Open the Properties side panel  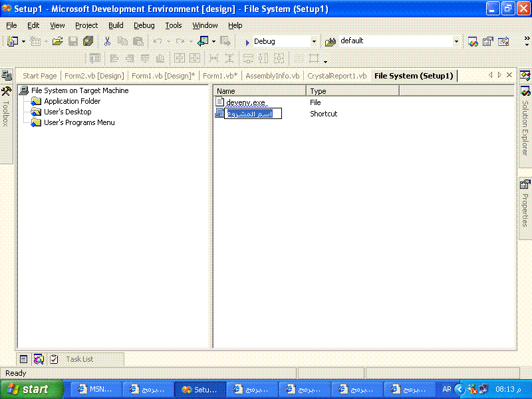pos(525,203)
